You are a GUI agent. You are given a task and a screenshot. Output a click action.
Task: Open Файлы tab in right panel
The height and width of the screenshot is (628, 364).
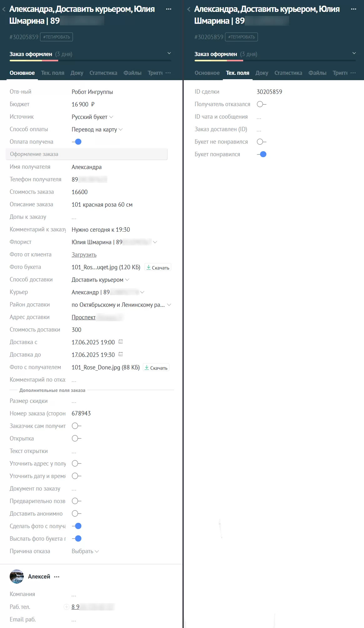click(x=317, y=73)
